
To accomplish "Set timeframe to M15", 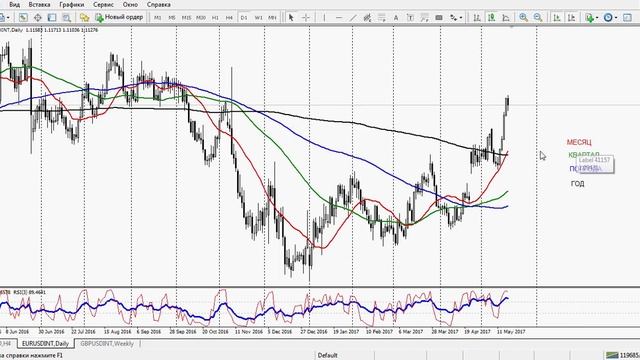I will [x=187, y=18].
